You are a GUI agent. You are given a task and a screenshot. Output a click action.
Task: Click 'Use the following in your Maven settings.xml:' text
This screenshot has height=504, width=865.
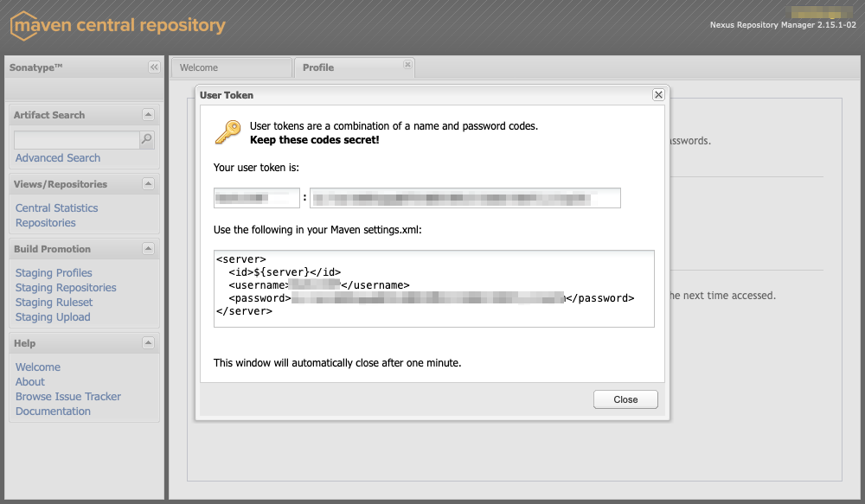pyautogui.click(x=317, y=230)
